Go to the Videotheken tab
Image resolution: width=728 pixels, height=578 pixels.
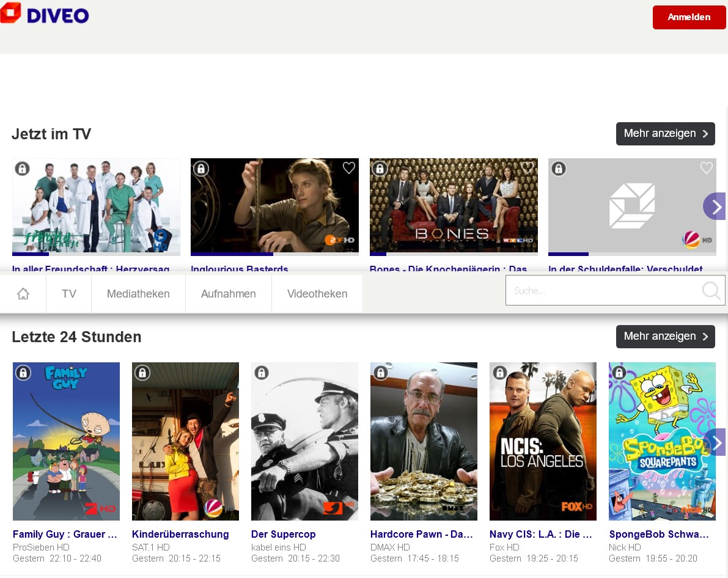[x=317, y=294]
